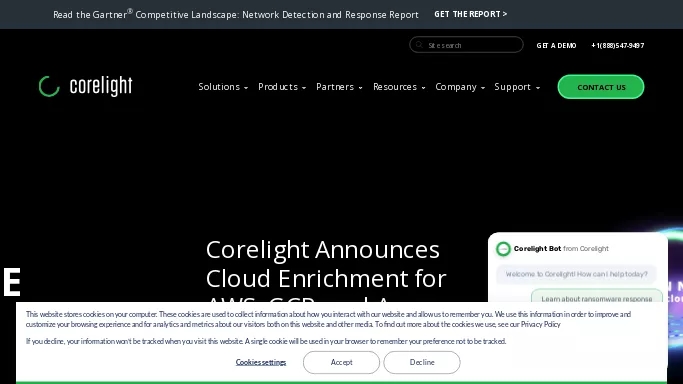The image size is (683, 384).
Task: Open the Company dropdown menu
Action: tap(460, 87)
